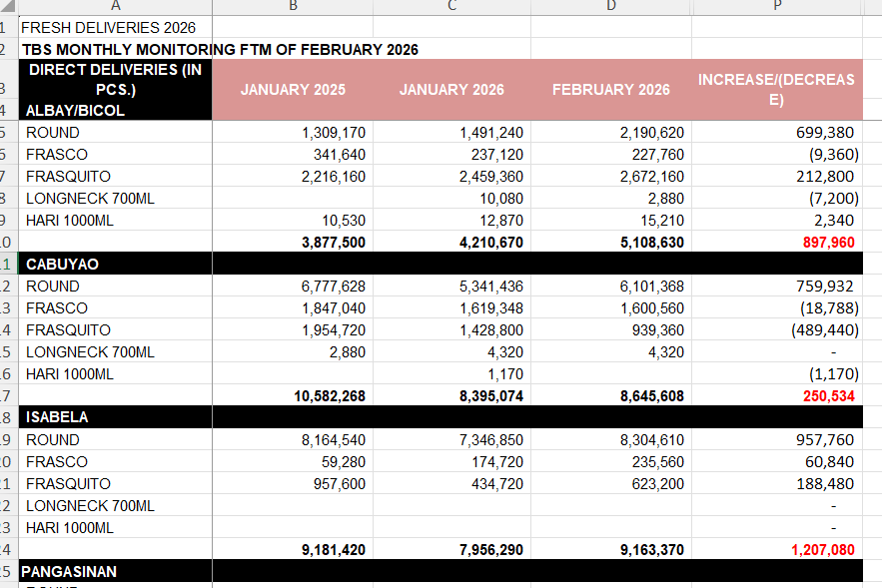The height and width of the screenshot is (588, 882).
Task: Select red total 897,960
Action: pos(777,243)
